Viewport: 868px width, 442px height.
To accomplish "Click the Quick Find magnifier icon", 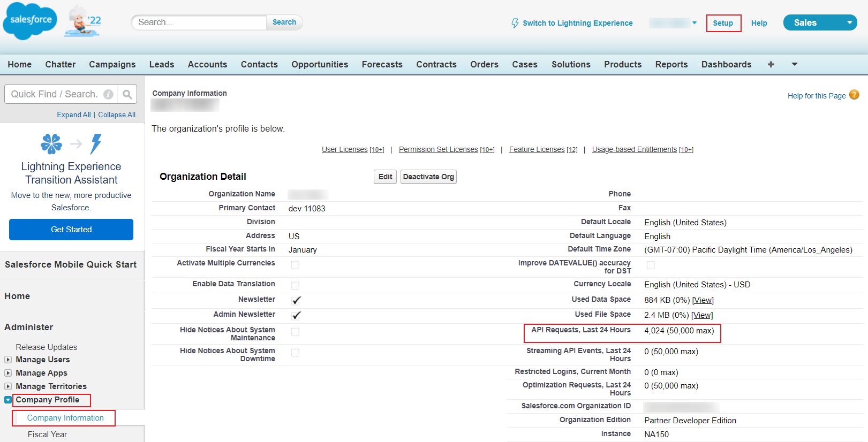I will pos(127,94).
